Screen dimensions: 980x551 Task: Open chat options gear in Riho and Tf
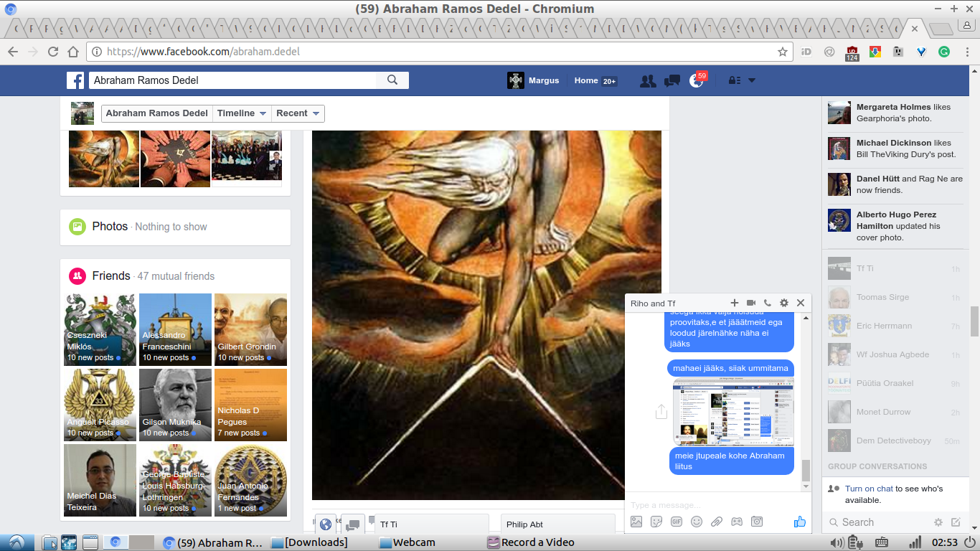pos(784,303)
